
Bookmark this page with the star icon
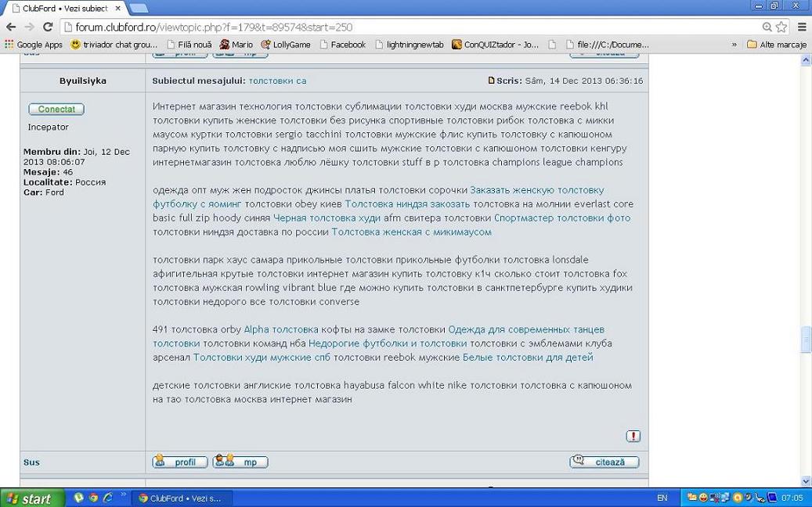tap(781, 27)
